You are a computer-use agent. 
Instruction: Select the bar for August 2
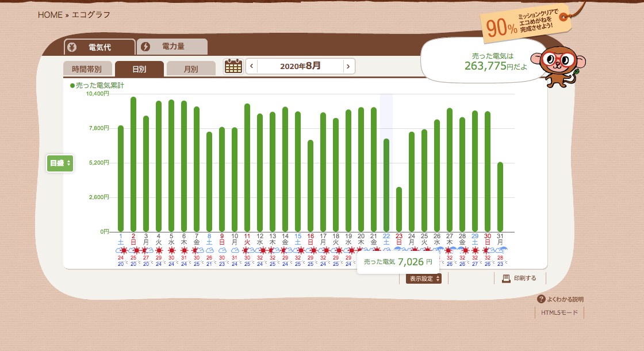(133, 165)
